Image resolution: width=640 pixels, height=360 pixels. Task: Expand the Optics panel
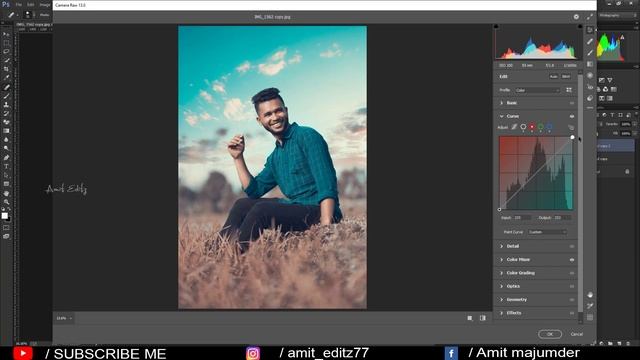(x=501, y=286)
